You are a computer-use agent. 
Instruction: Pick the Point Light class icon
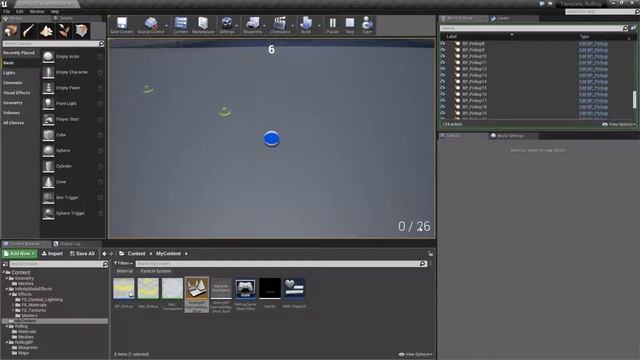pyautogui.click(x=48, y=104)
